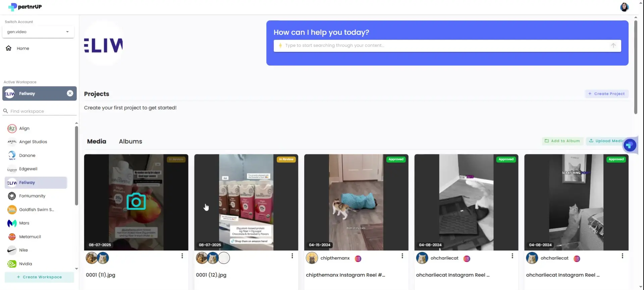Select the Edgewell workspace
Image resolution: width=644 pixels, height=290 pixels.
pyautogui.click(x=36, y=169)
